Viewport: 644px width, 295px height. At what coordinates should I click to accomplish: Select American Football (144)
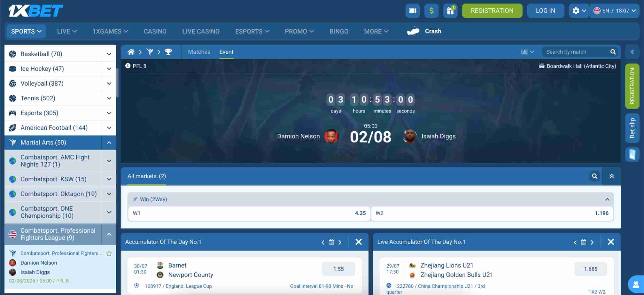tap(54, 128)
